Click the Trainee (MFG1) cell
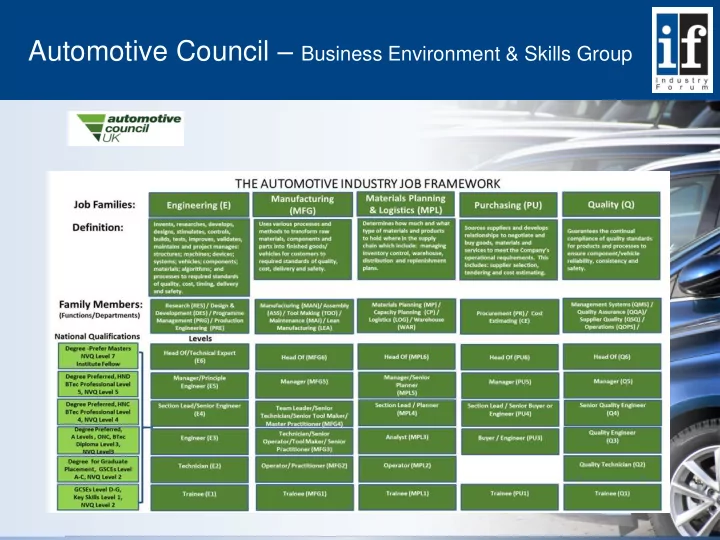Screen dimensions: 720x540 coord(304,497)
